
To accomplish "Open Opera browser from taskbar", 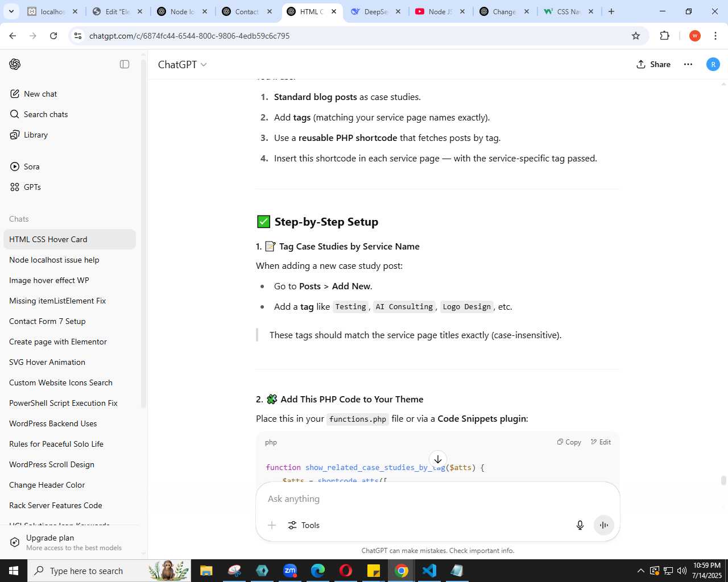I will (x=346, y=571).
